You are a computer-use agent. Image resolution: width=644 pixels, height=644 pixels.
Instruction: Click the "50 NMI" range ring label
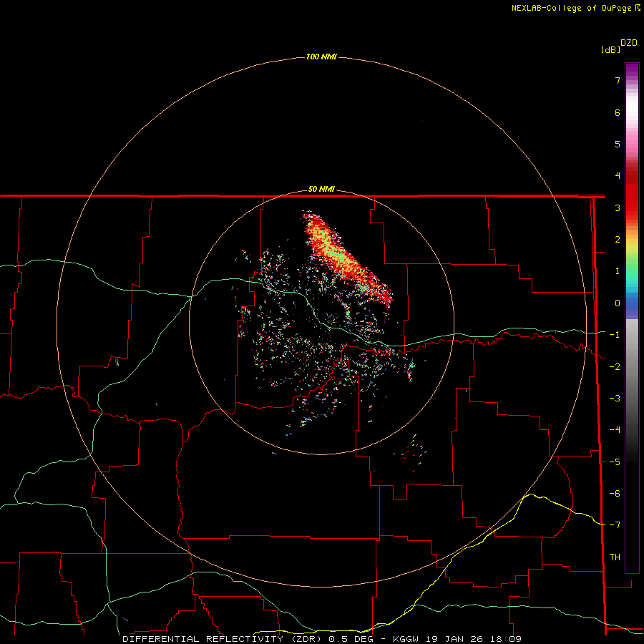tap(321, 190)
